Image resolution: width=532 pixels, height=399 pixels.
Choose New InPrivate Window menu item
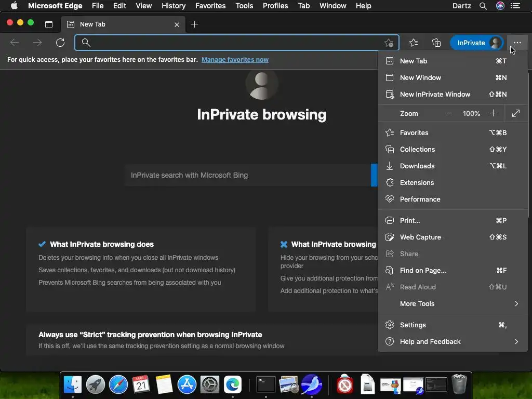click(x=453, y=95)
